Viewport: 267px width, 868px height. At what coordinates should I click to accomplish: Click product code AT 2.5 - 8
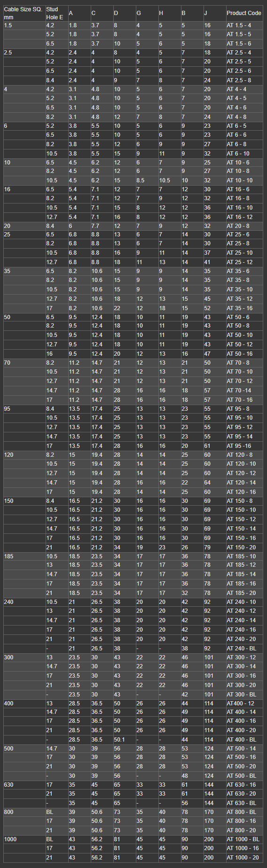239,80
